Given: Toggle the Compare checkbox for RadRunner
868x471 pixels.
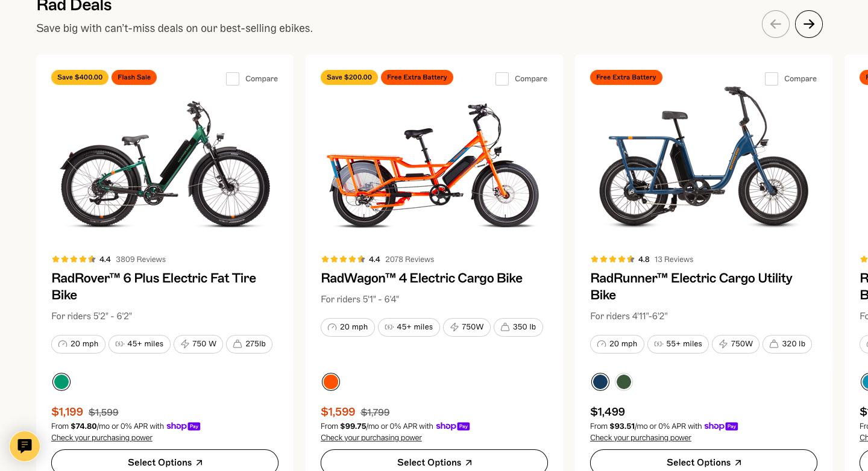Looking at the screenshot, I should 772,78.
